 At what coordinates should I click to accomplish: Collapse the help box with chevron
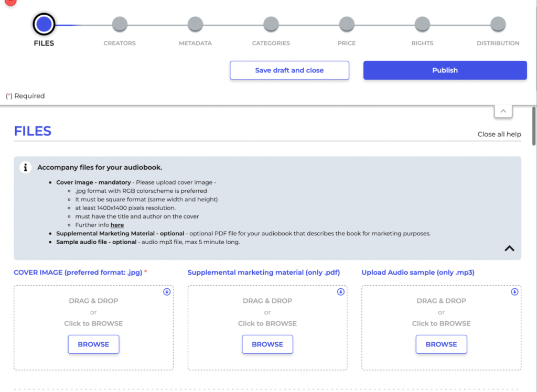coord(509,248)
